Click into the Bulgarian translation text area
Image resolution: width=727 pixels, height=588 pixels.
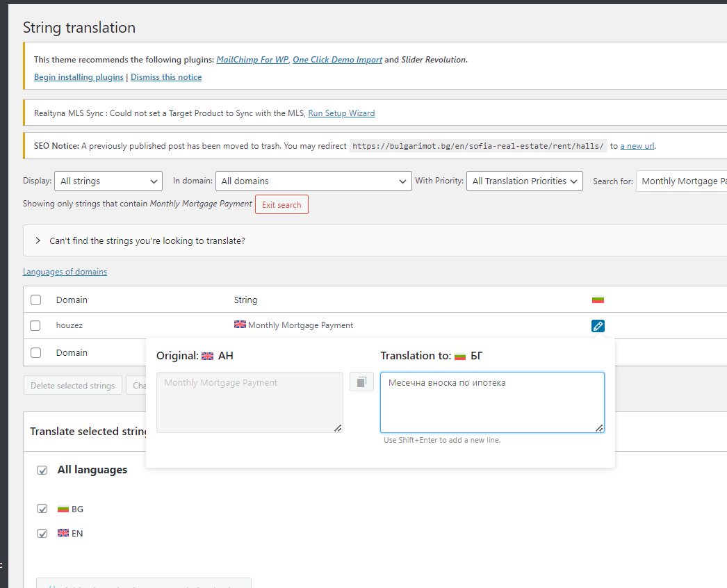click(491, 402)
